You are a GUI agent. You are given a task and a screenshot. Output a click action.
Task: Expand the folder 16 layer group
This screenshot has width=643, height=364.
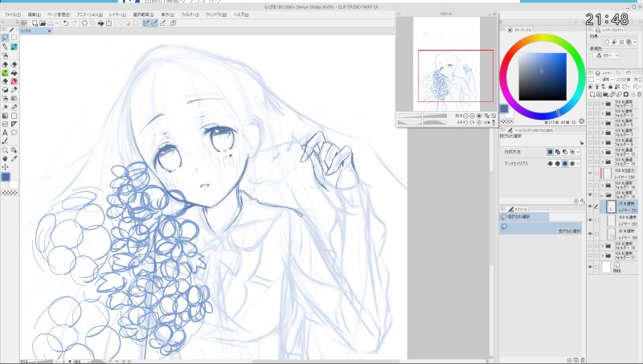pyautogui.click(x=602, y=246)
